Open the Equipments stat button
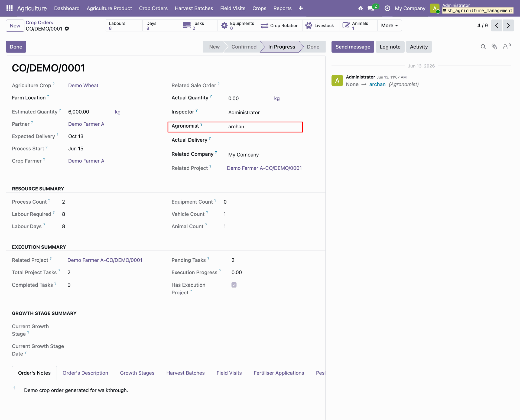 tap(238, 25)
